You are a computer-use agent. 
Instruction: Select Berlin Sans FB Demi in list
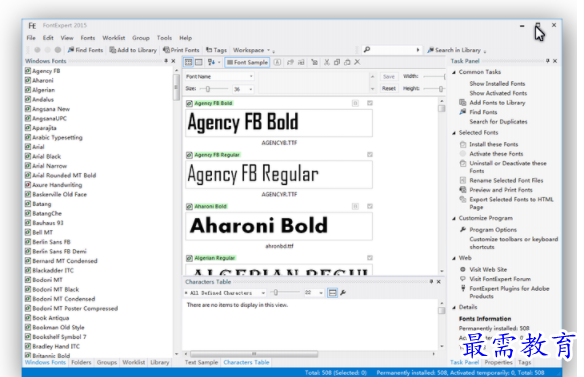[x=59, y=251]
